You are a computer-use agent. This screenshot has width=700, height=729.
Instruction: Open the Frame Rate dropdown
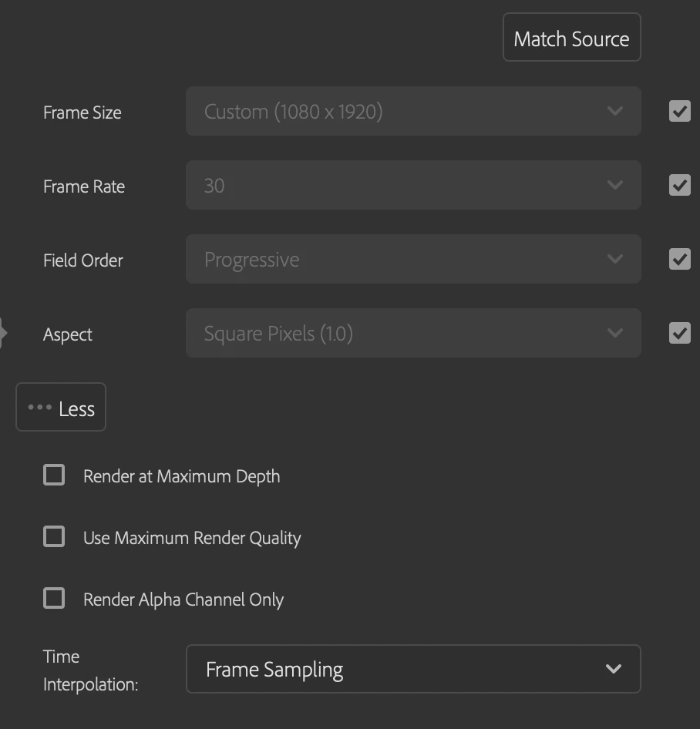pos(412,186)
